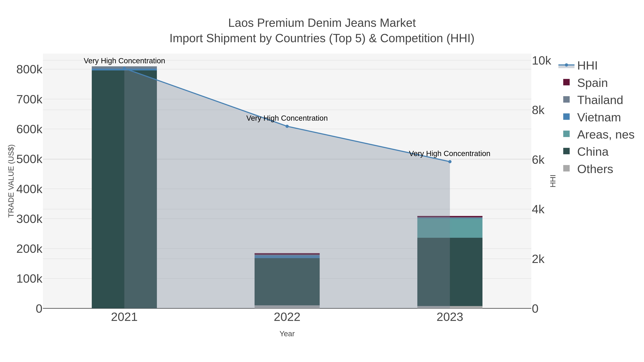Click the 2022 x-axis tick label
This screenshot has width=644, height=362.
click(x=287, y=317)
